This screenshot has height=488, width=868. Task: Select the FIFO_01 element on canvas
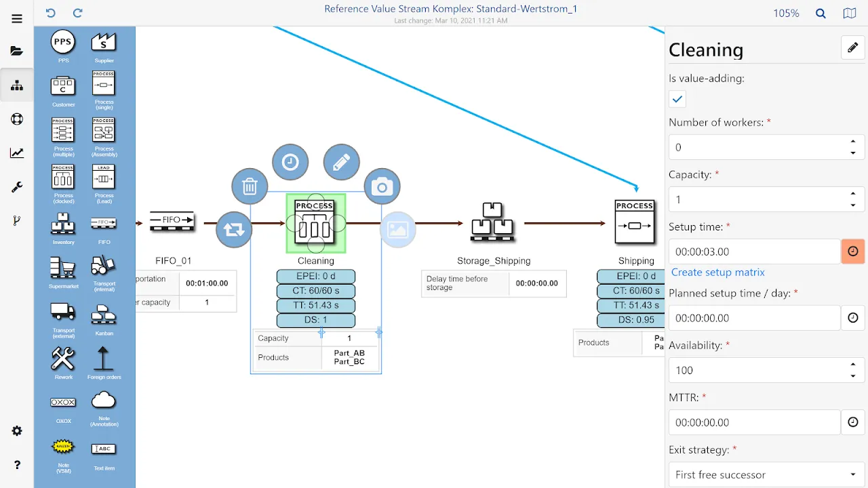pos(172,221)
